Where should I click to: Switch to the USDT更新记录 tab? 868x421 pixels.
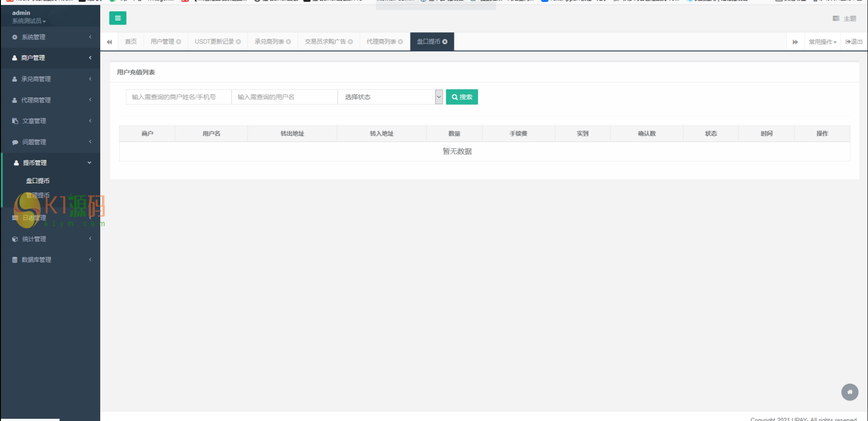(214, 41)
